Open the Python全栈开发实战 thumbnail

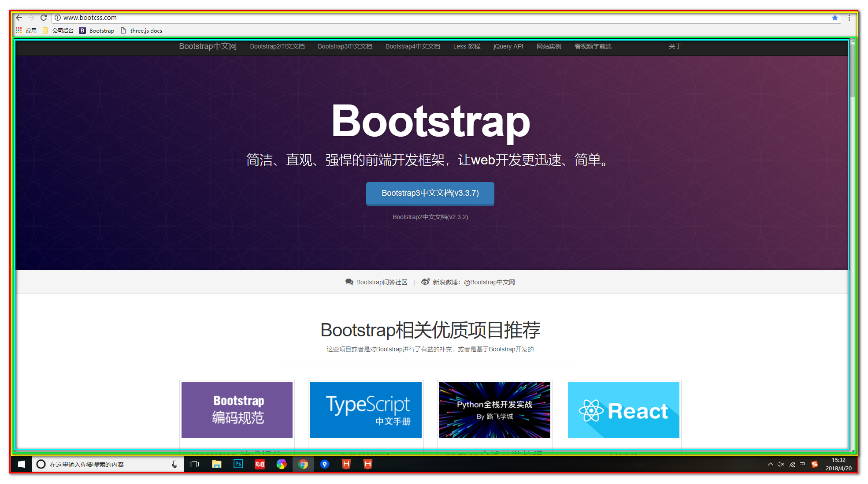(x=495, y=410)
